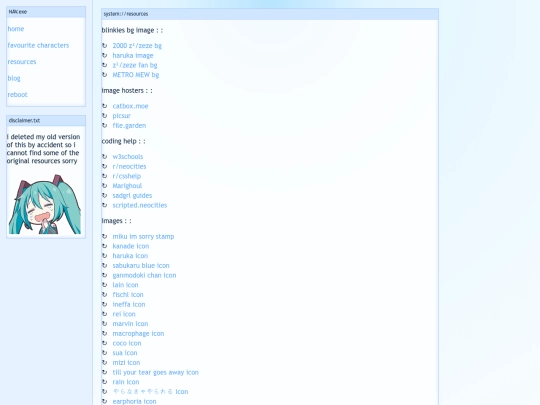Viewport: 540px width, 405px height.
Task: Visit file.garden link
Action: (x=129, y=126)
